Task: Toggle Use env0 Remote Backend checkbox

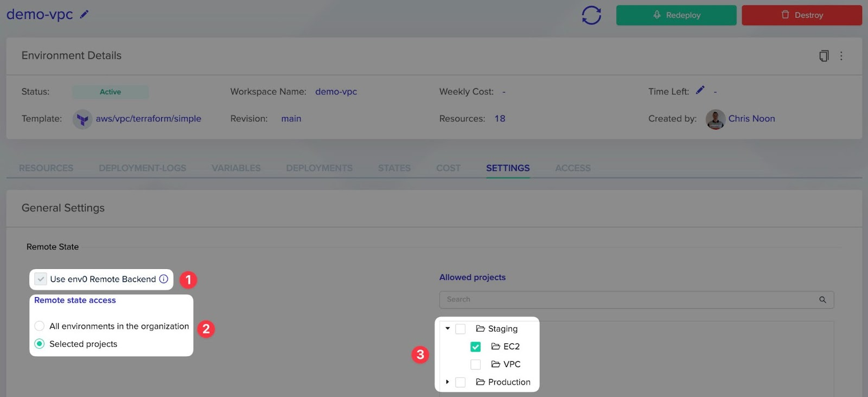Action: [x=41, y=279]
